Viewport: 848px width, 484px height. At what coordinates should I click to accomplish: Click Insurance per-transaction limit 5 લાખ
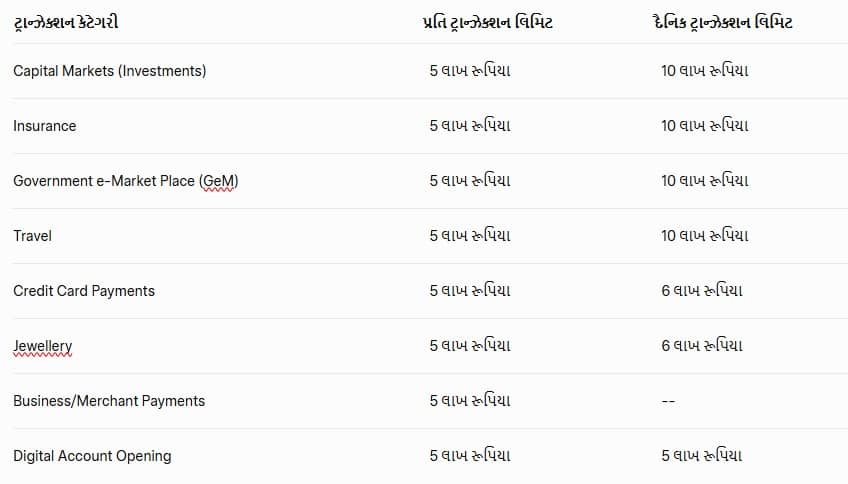470,125
